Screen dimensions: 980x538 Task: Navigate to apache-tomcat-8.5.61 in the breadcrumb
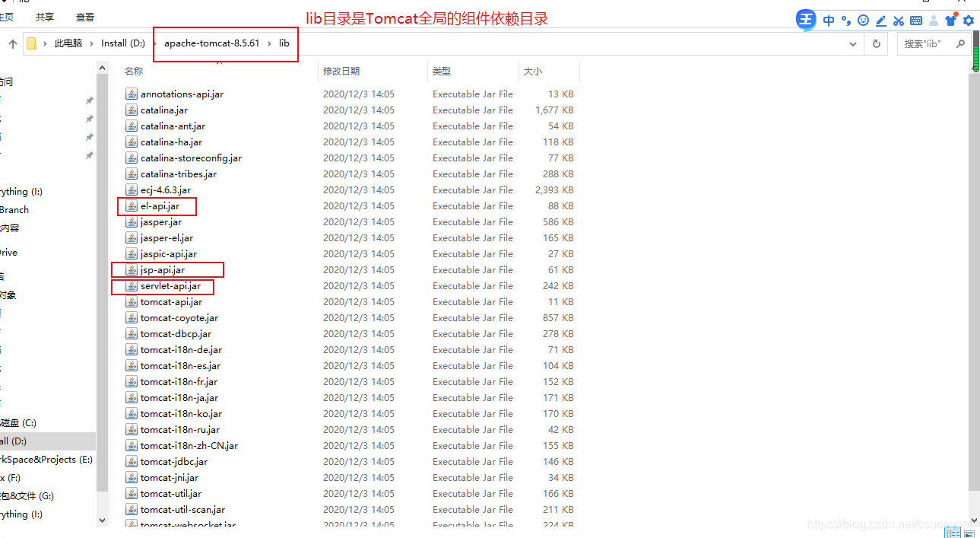tap(212, 44)
